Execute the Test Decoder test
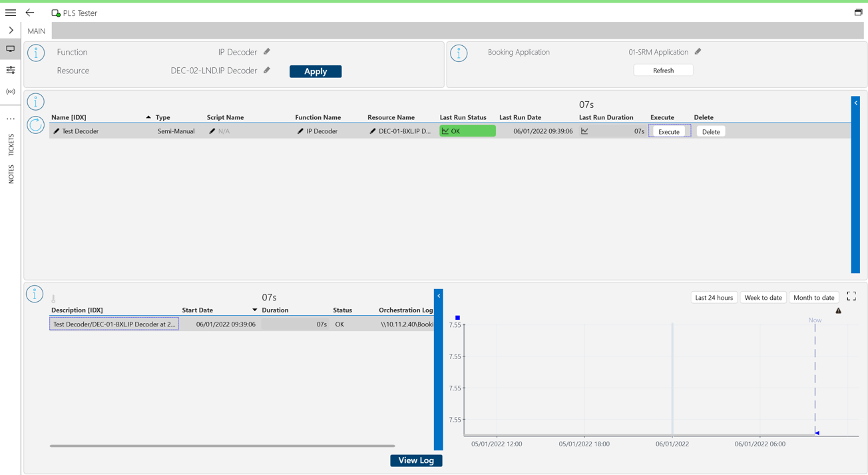 pyautogui.click(x=669, y=131)
